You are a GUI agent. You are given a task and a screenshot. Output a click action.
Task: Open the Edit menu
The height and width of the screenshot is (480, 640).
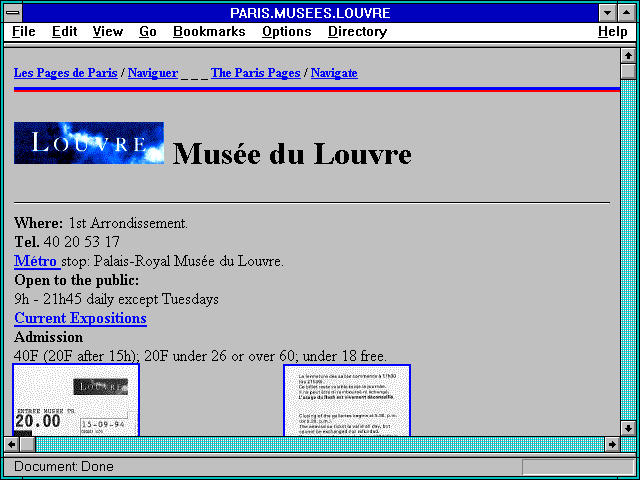(x=64, y=31)
